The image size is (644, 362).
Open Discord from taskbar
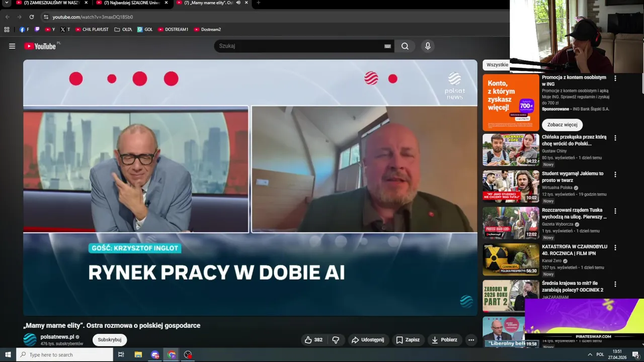point(155,355)
